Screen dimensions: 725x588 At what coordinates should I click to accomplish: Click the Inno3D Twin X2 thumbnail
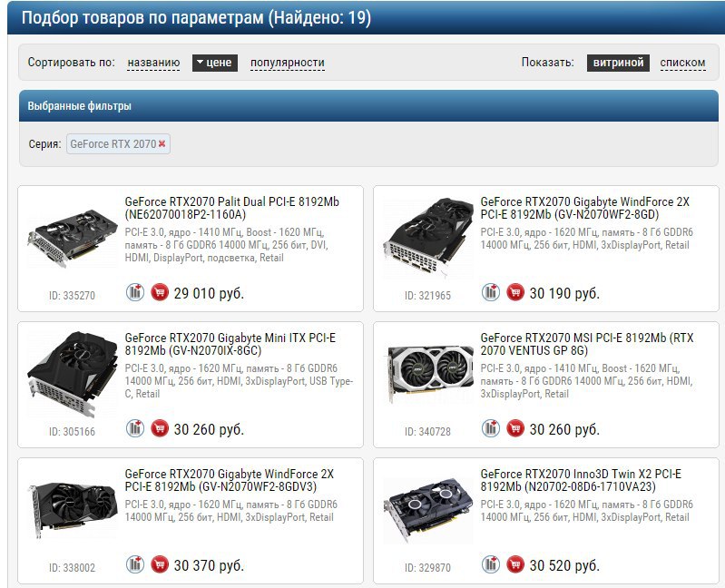(x=428, y=510)
